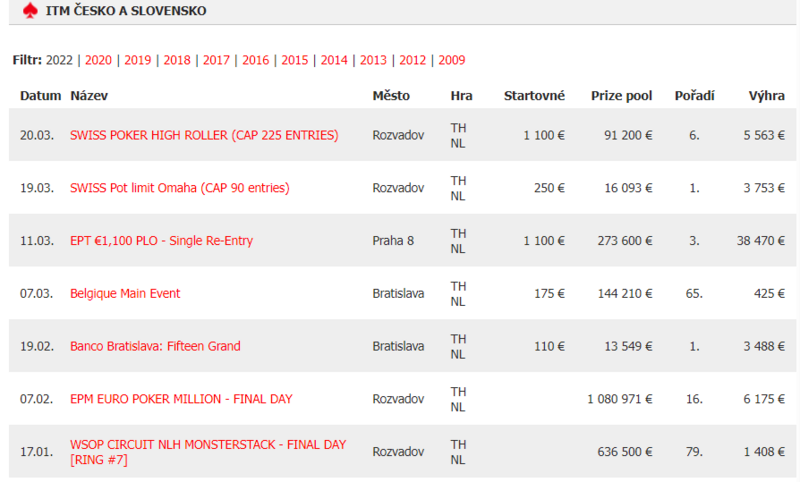Open the Belgique Main Event link
Image resolution: width=800 pixels, height=482 pixels.
coord(125,294)
